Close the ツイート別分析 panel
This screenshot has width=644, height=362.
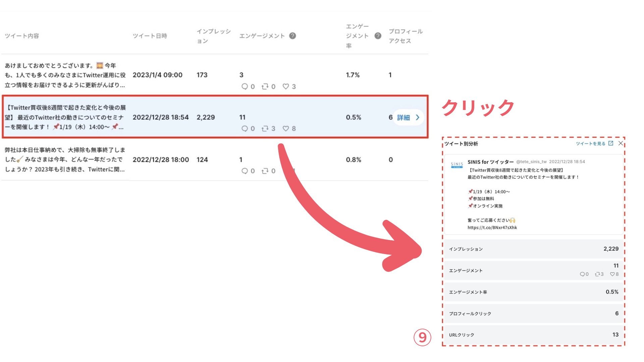pyautogui.click(x=621, y=143)
